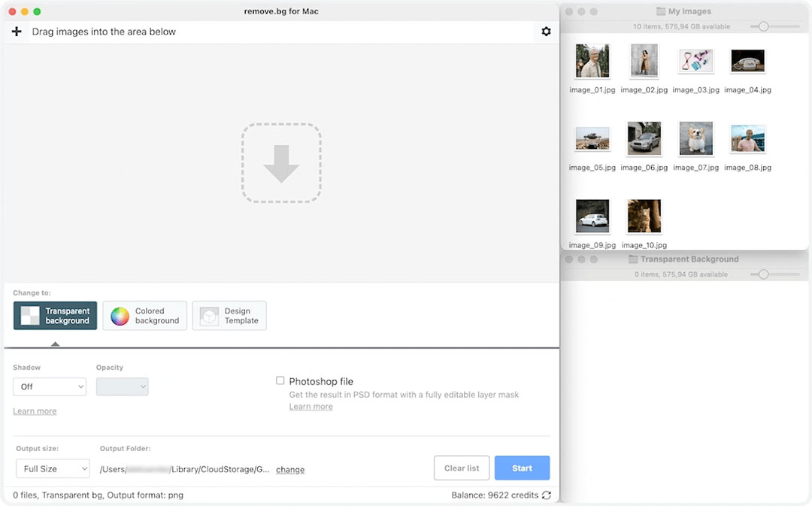Refresh the credits balance icon

(547, 495)
